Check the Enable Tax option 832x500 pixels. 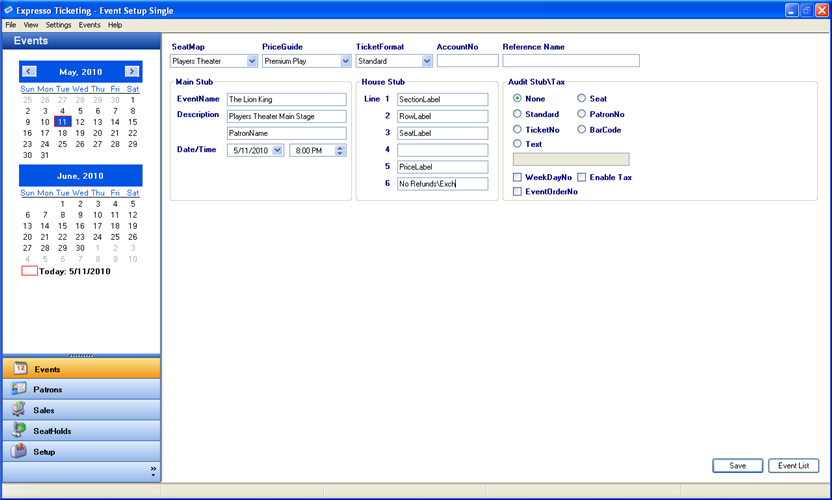click(582, 177)
